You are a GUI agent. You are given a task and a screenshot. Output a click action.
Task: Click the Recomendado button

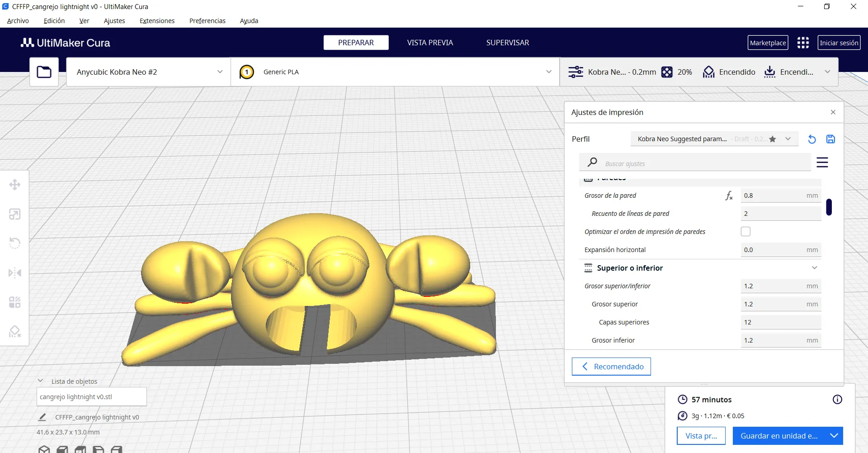[611, 367]
